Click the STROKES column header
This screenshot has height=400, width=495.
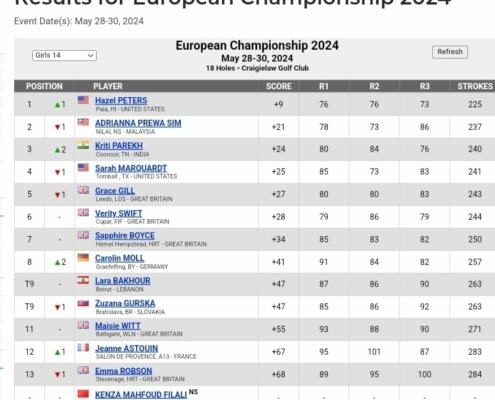click(475, 86)
